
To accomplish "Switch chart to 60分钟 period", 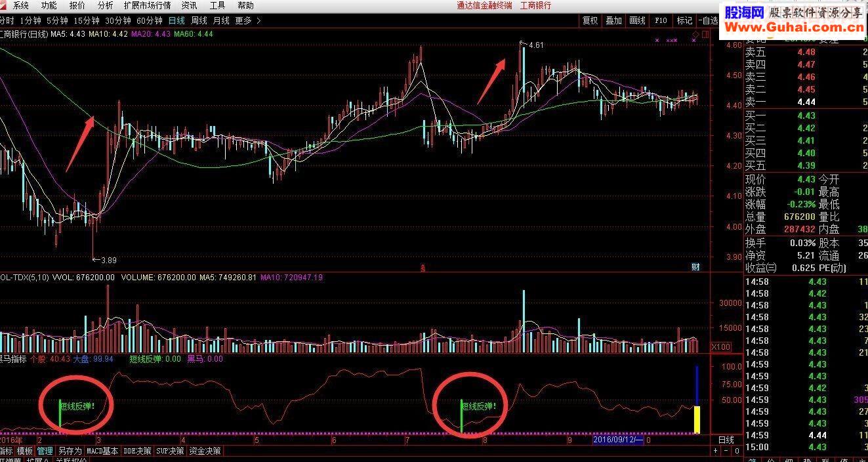I will pos(150,20).
